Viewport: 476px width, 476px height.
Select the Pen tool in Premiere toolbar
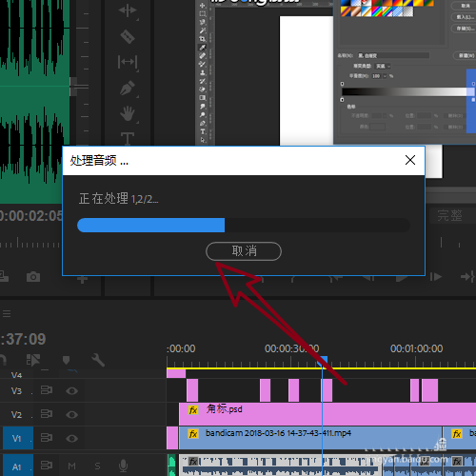[x=128, y=88]
